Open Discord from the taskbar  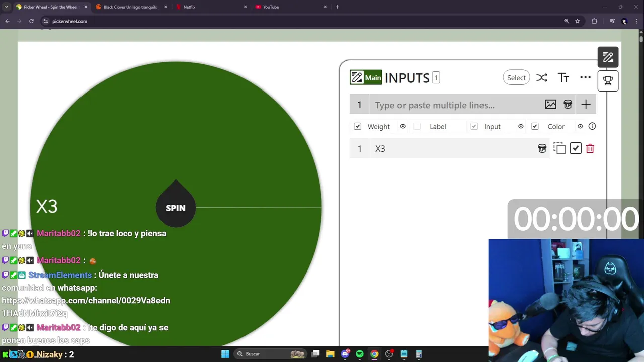[x=345, y=354]
